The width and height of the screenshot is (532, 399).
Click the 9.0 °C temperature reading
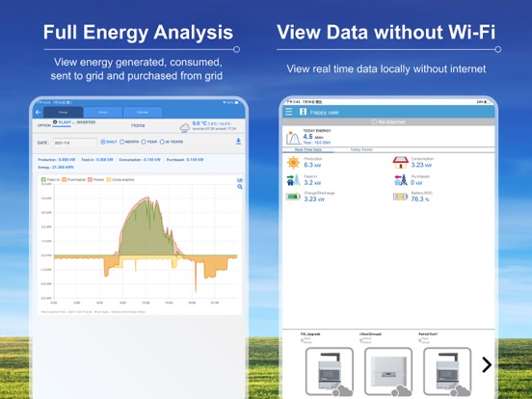(199, 123)
